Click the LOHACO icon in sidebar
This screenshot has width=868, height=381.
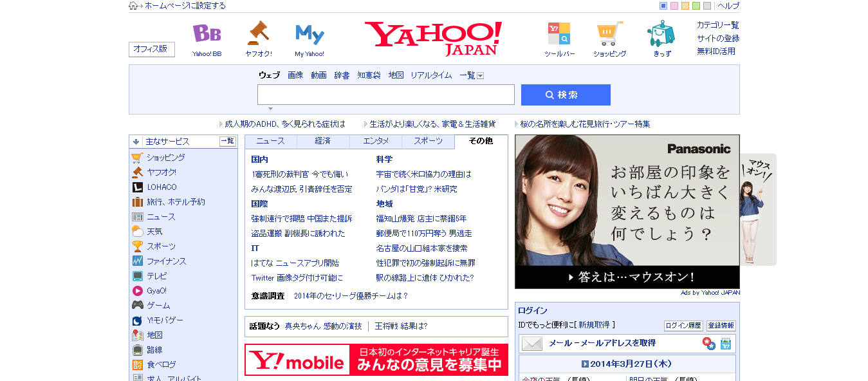tap(137, 187)
